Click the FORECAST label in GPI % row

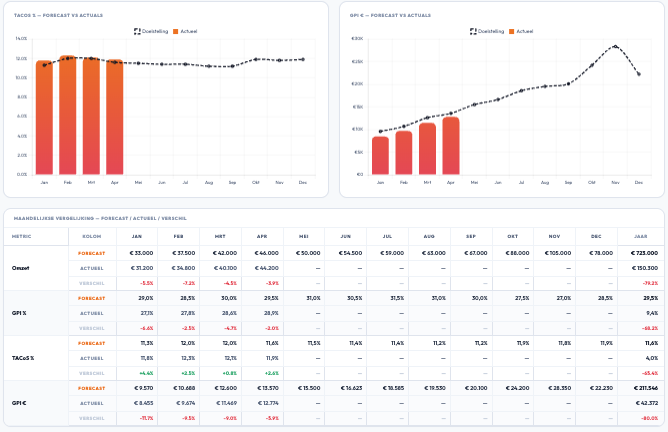click(91, 298)
